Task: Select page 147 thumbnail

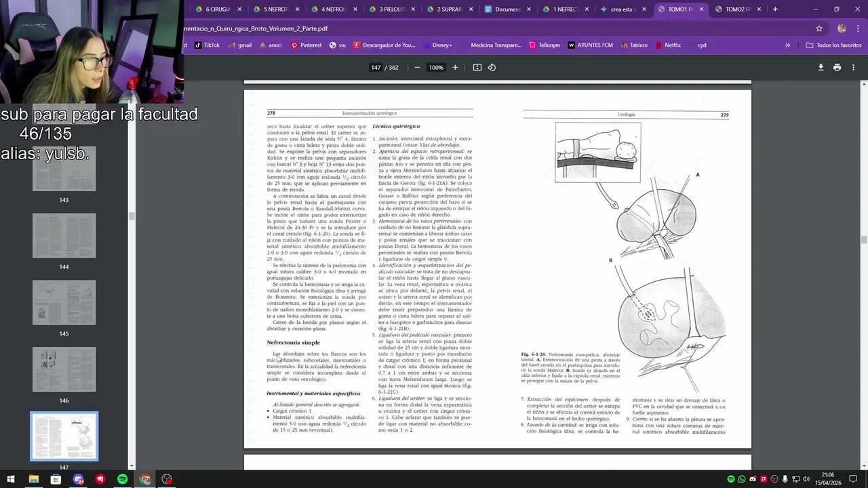Action: pos(64,436)
